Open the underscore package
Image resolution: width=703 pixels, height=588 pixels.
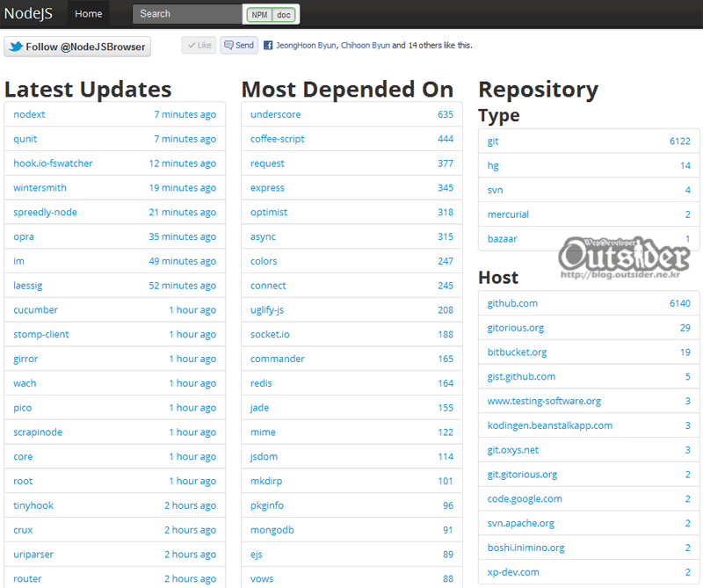[x=275, y=114]
